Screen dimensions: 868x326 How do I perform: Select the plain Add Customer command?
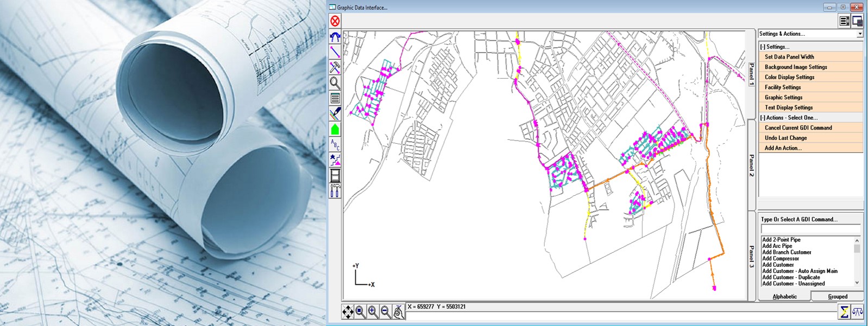tap(778, 265)
